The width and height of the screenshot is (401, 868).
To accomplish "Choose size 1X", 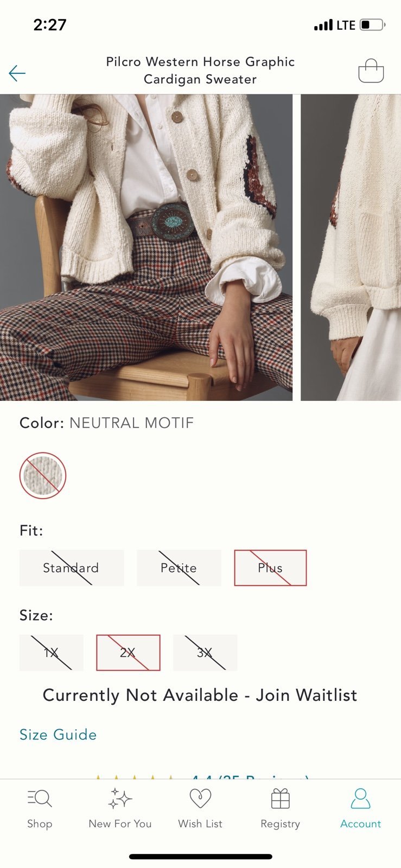I will click(52, 653).
